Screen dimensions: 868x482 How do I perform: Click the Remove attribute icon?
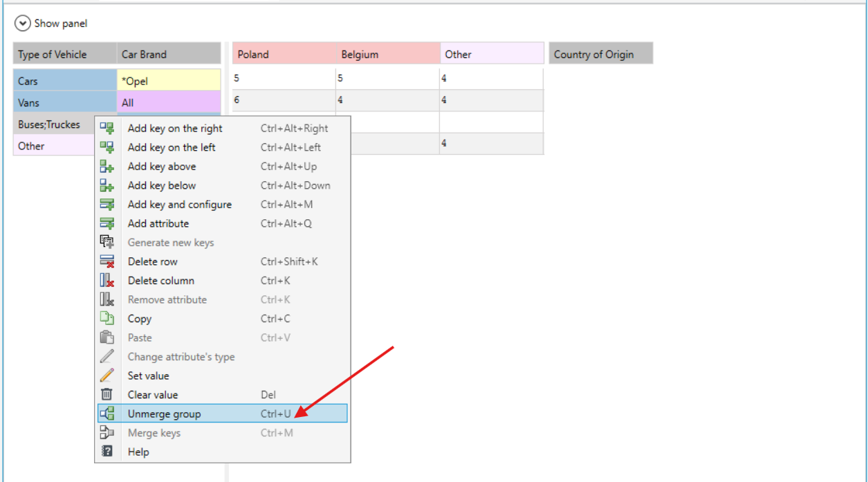tap(107, 299)
